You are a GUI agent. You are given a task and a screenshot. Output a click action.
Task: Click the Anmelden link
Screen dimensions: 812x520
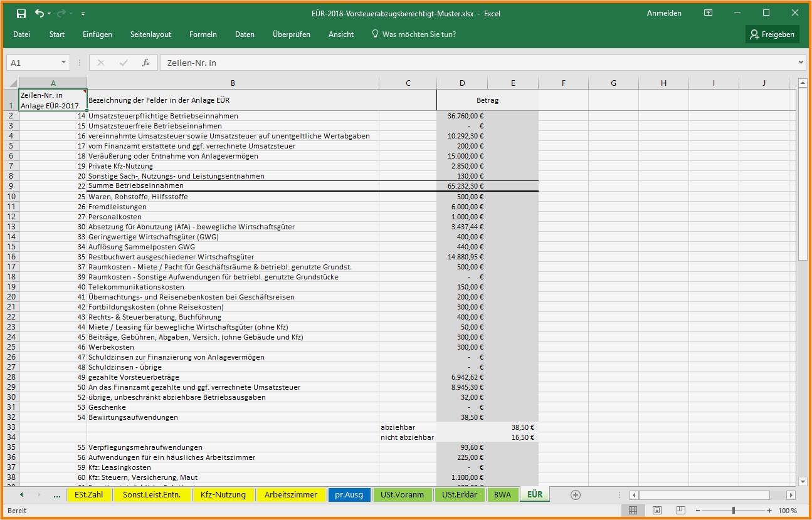664,13
